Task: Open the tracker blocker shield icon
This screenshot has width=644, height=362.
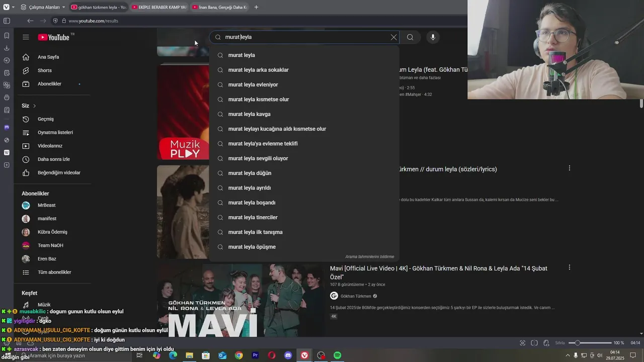Action: [x=55, y=21]
